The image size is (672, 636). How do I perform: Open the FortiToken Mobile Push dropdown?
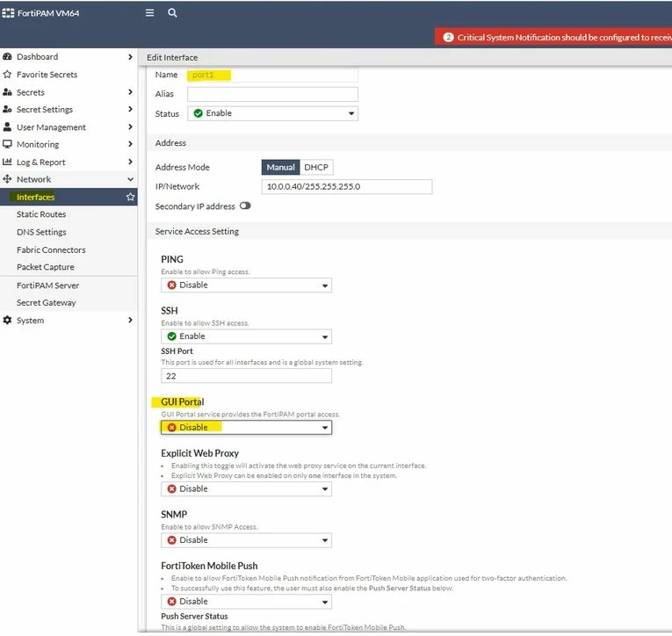[x=247, y=602]
